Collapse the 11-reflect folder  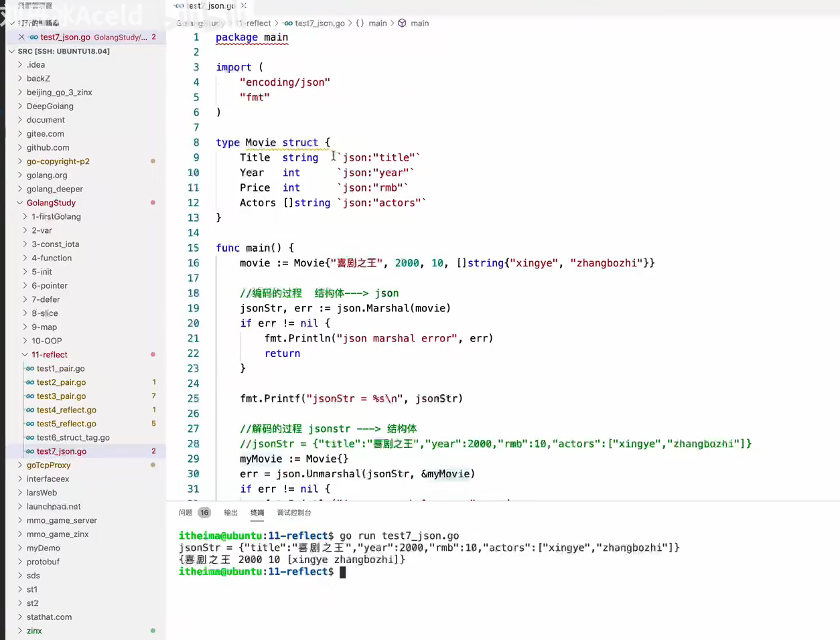point(25,355)
